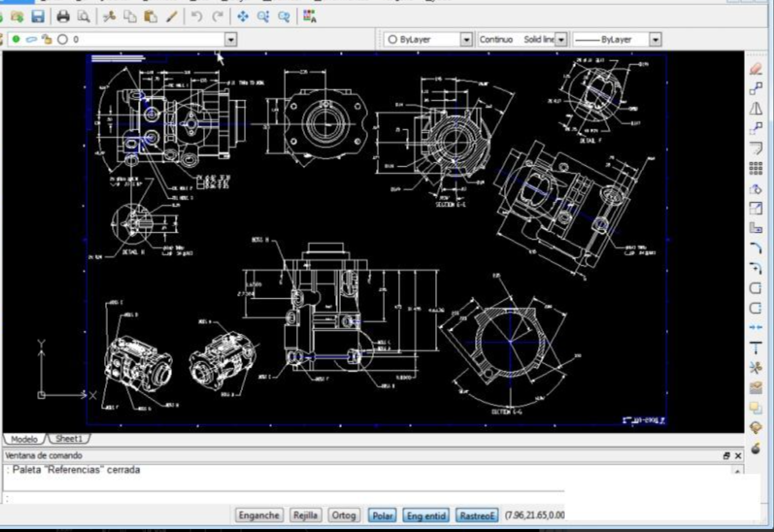774x532 pixels.
Task: Select the Array grid tool icon
Action: point(756,168)
